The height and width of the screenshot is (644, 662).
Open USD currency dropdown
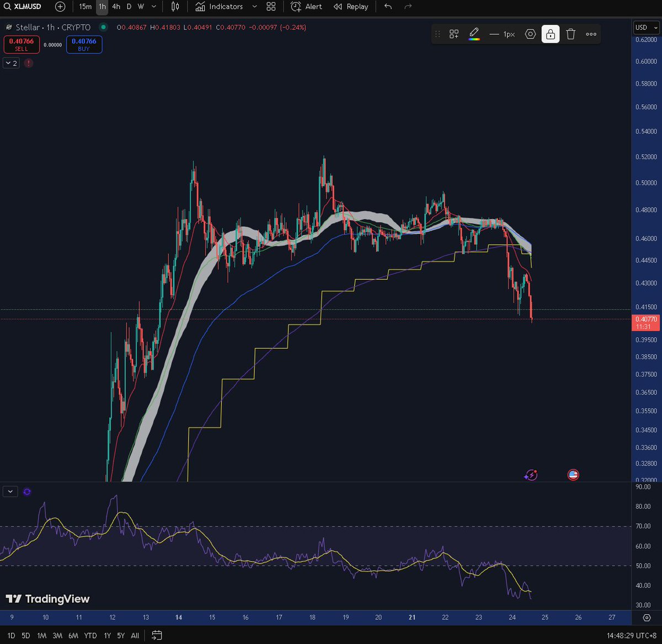click(x=646, y=27)
